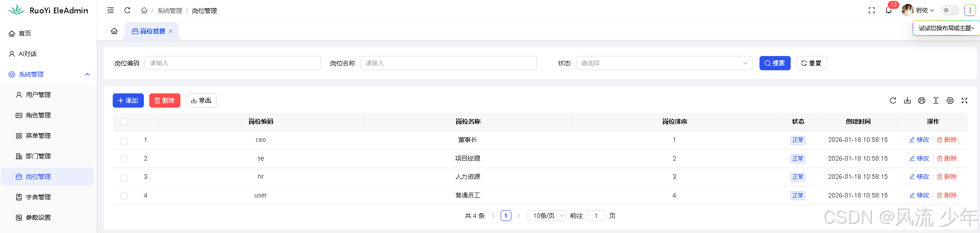This screenshot has width=980, height=233.
Task: Open layout settings three-dot icon
Action: 970,10
